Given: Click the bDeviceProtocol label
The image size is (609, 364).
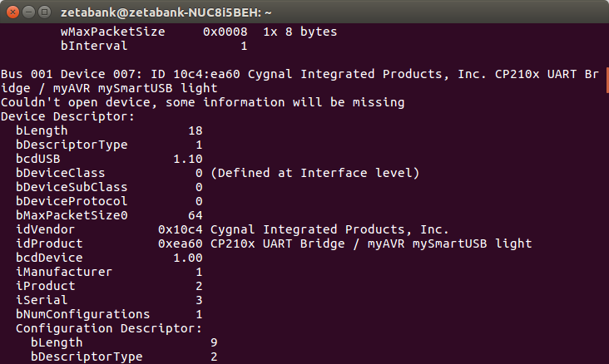Looking at the screenshot, I should [72, 201].
